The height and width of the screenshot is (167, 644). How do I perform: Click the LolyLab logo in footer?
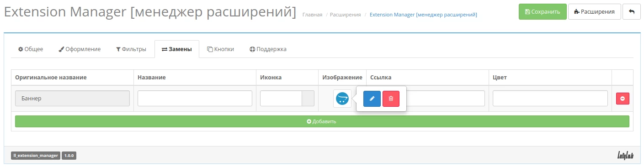pos(625,156)
